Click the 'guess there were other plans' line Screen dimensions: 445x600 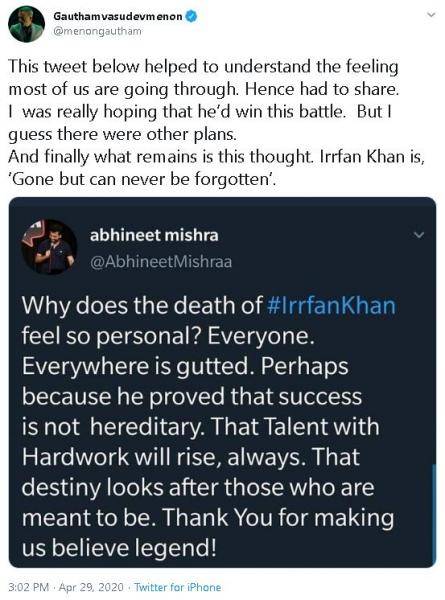click(122, 134)
